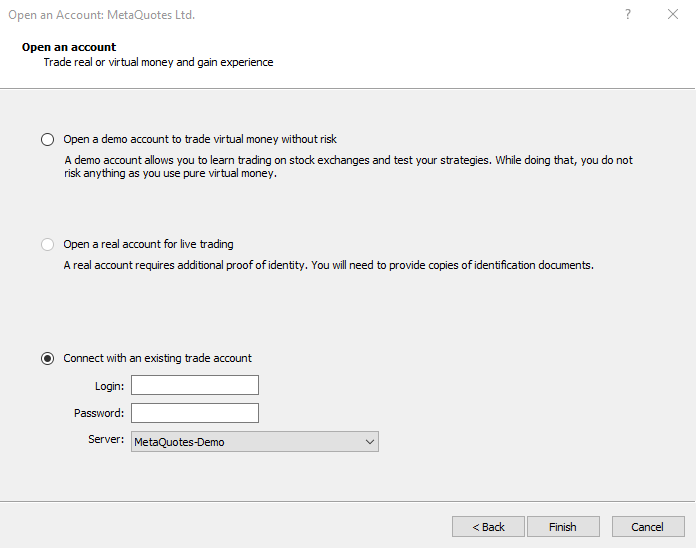
Task: Click the "Connect with an existing trade account" label
Action: point(157,358)
